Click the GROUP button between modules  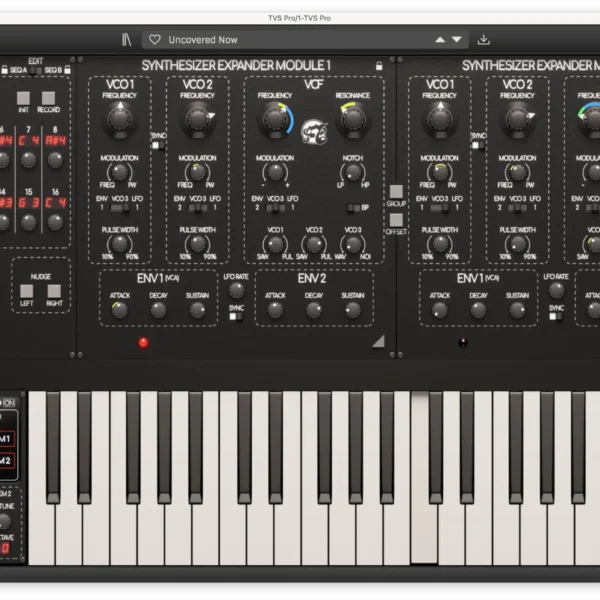pos(396,191)
